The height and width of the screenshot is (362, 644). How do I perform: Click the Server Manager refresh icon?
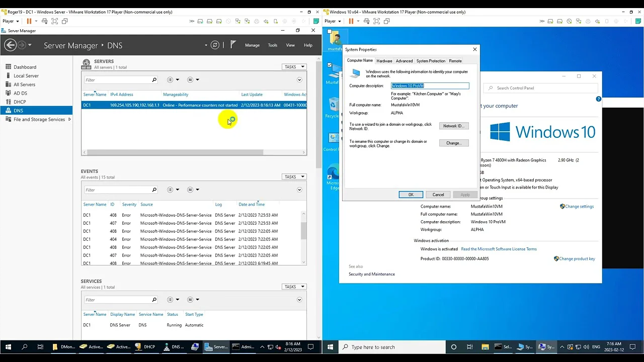[215, 45]
